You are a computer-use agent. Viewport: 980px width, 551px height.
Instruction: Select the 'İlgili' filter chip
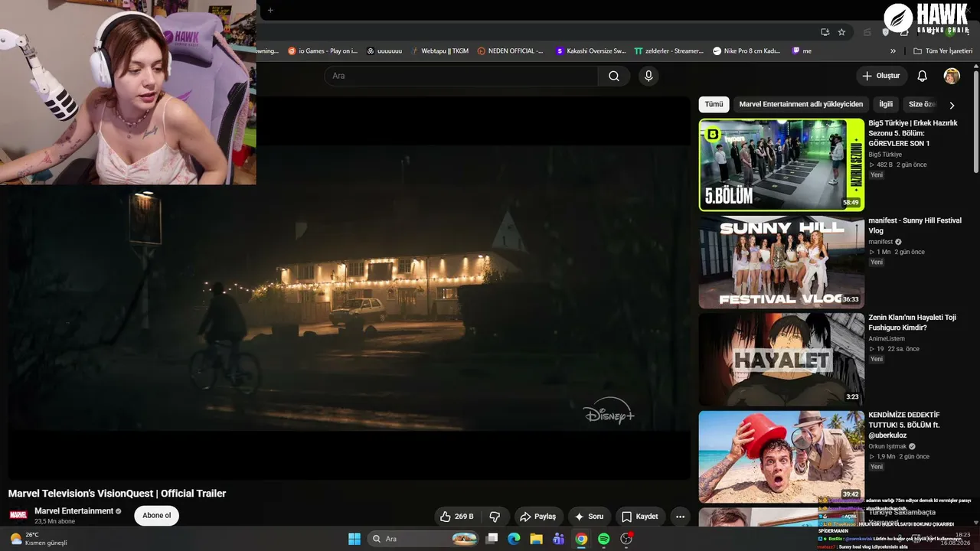(886, 104)
